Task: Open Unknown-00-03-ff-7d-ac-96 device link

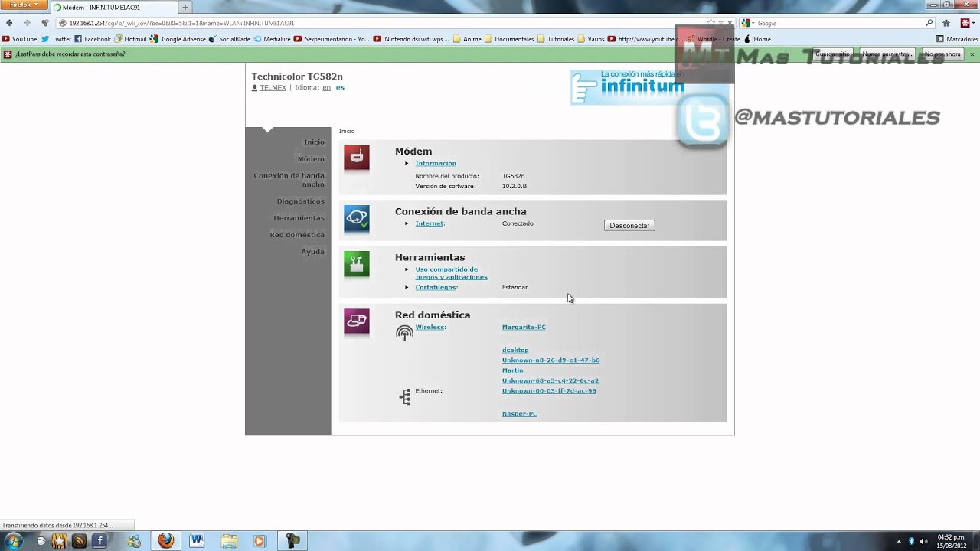Action: pyautogui.click(x=549, y=391)
